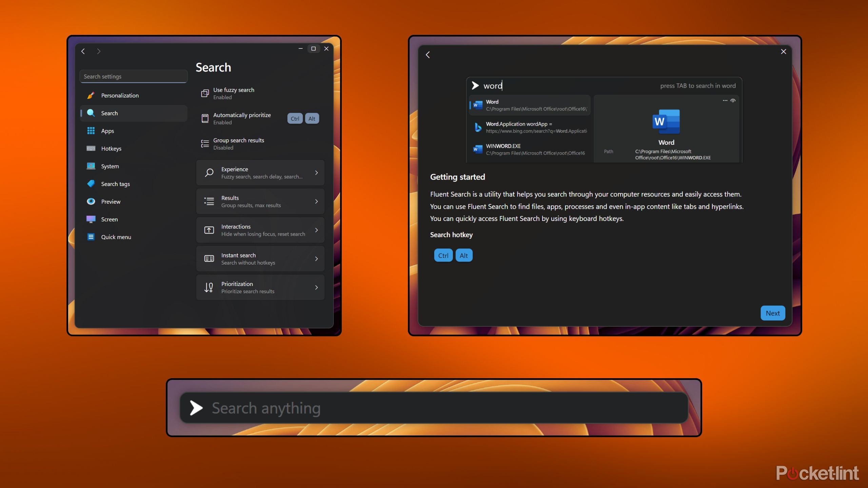Select the Word.Application wordApp result
This screenshot has height=488, width=868.
coord(530,127)
